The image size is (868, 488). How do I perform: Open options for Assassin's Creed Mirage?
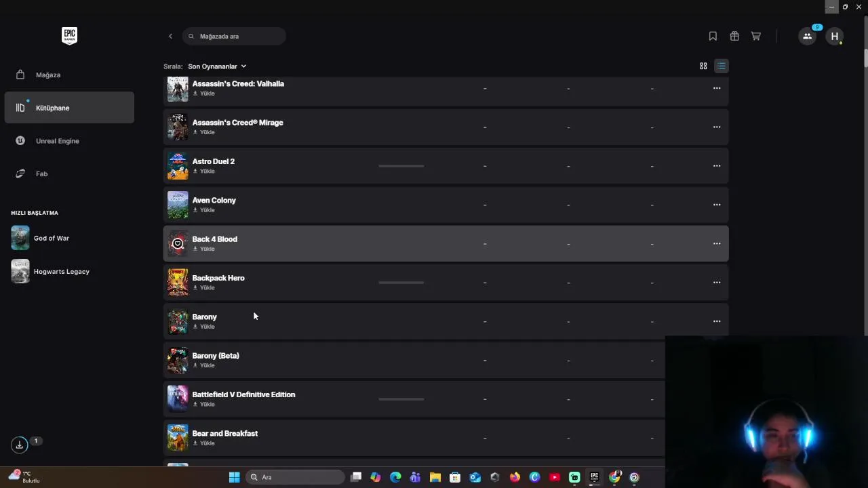point(717,127)
